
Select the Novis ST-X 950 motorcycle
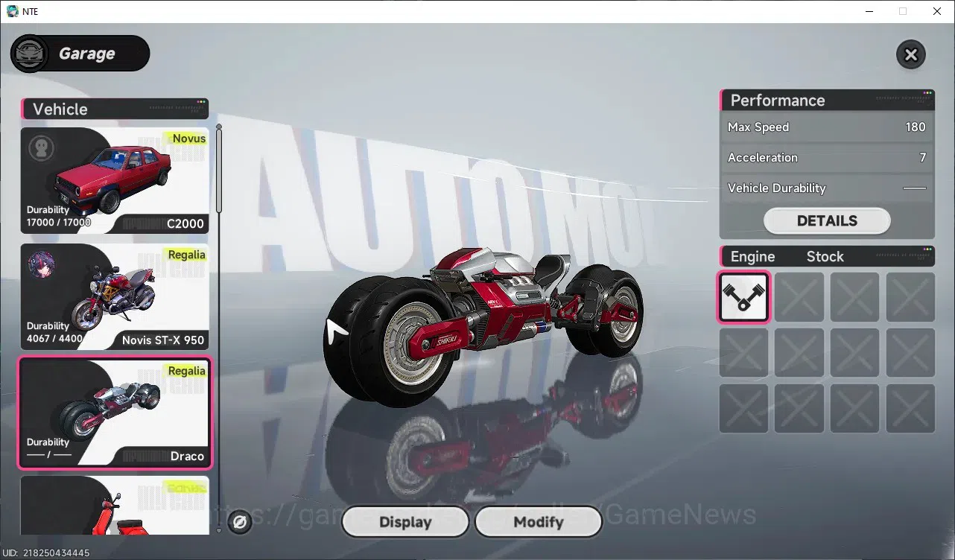(x=115, y=296)
